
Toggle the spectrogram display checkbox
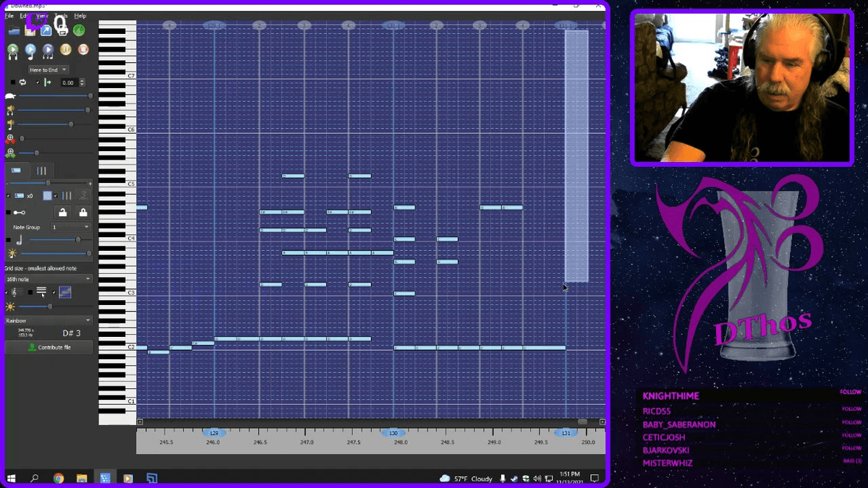(52, 292)
